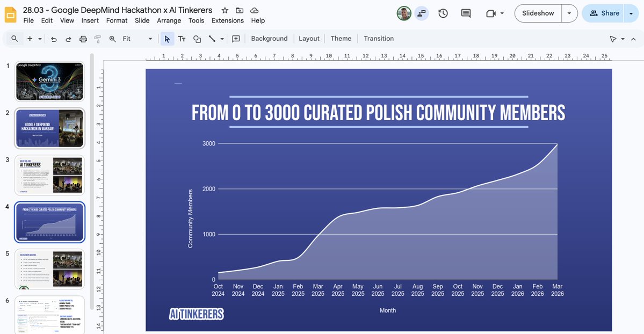The width and height of the screenshot is (644, 334).
Task: Open comments panel icon
Action: (x=466, y=13)
